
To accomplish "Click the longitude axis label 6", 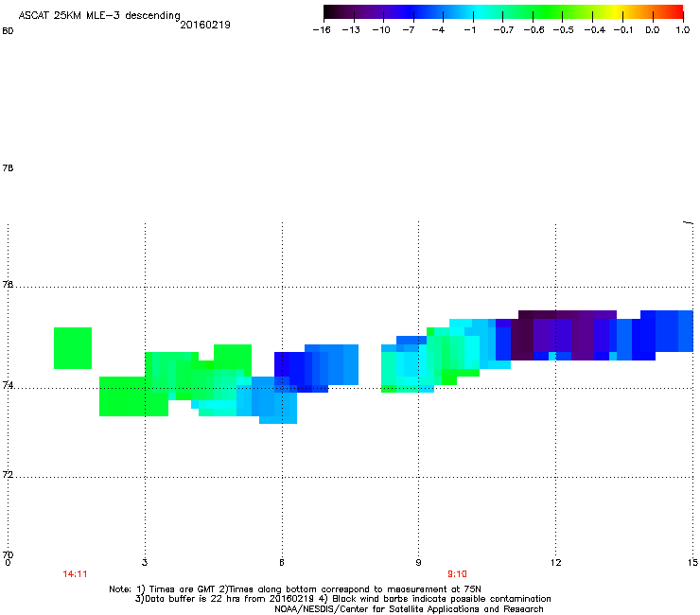I will tap(282, 562).
